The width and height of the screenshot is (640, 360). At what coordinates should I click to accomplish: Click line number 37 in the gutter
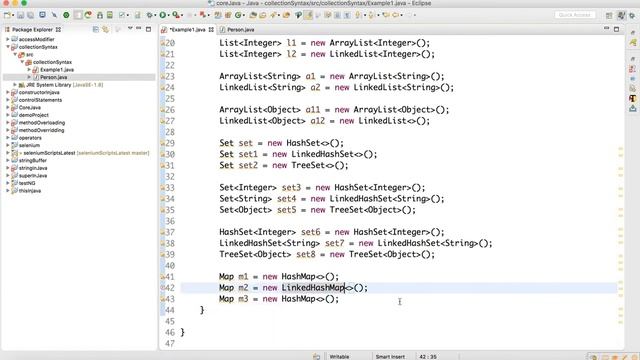[170, 232]
